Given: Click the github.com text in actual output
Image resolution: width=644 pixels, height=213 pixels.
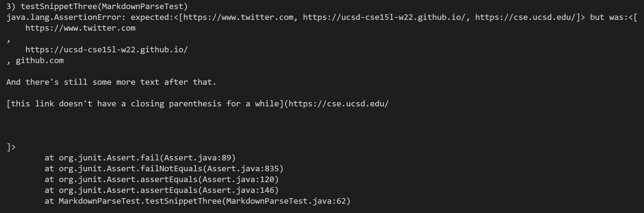Looking at the screenshot, I should tap(40, 61).
